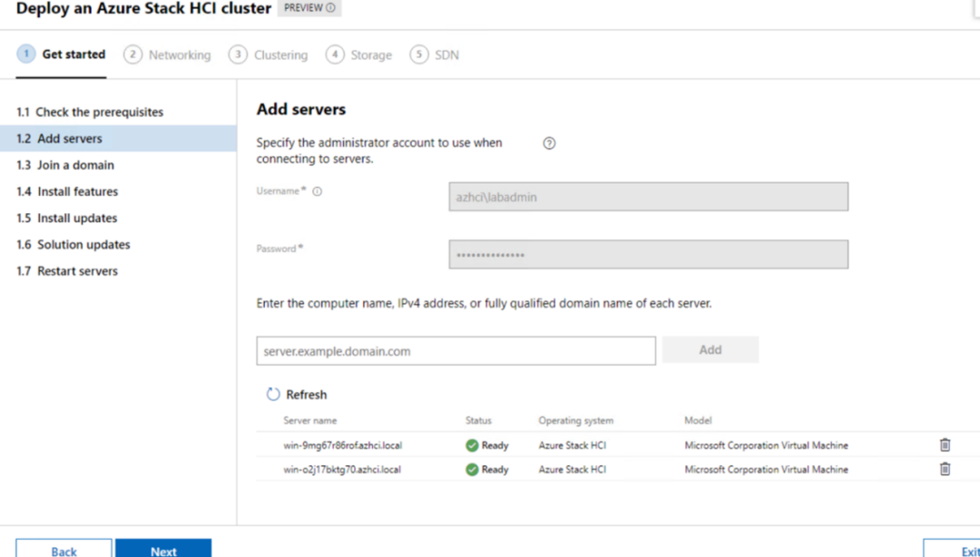The height and width of the screenshot is (557, 980).
Task: Click the green Ready check for win-9mg67r86rof
Action: (x=472, y=445)
